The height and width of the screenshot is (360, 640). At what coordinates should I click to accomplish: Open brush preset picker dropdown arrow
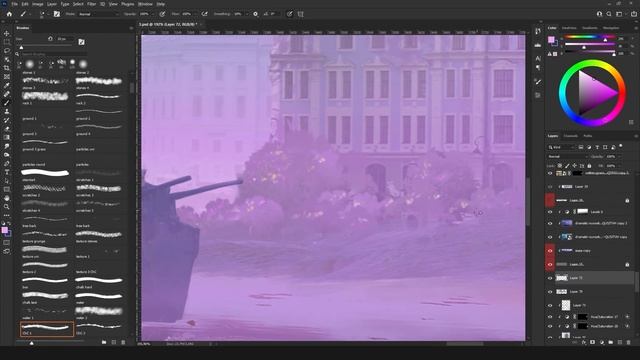click(x=48, y=14)
